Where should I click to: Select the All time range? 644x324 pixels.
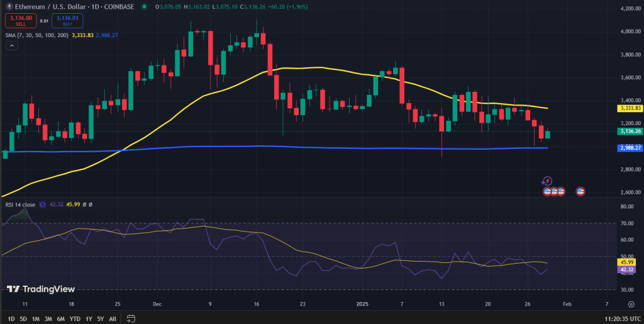click(x=113, y=319)
